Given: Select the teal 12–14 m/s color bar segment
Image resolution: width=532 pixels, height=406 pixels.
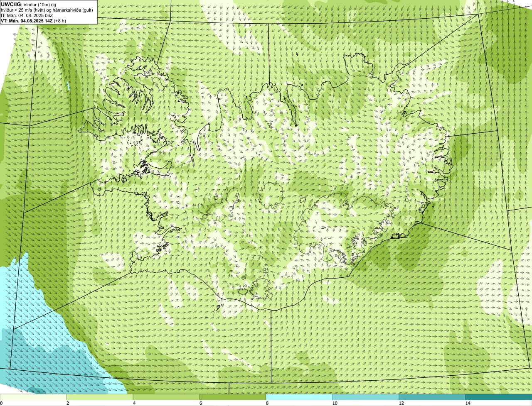Looking at the screenshot, I should [x=432, y=397].
